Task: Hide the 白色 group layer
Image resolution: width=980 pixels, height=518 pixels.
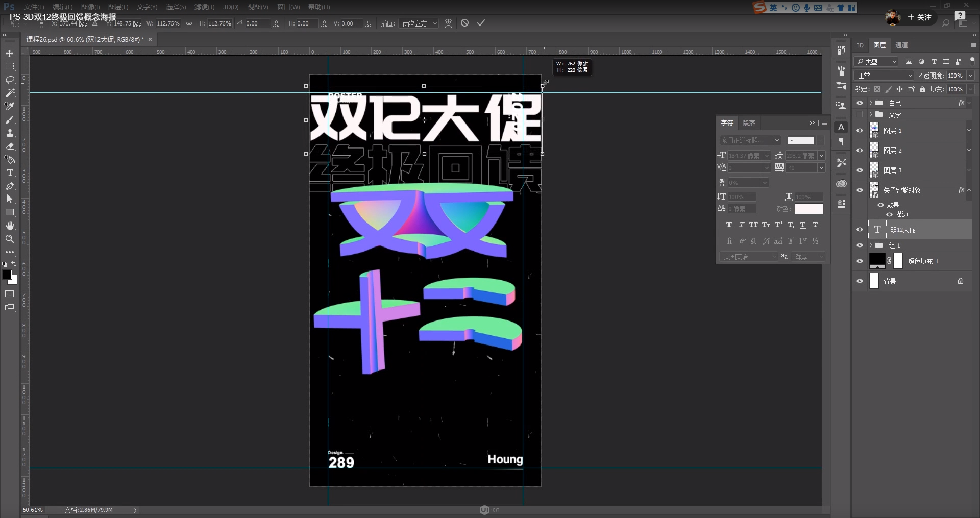Action: [x=860, y=103]
